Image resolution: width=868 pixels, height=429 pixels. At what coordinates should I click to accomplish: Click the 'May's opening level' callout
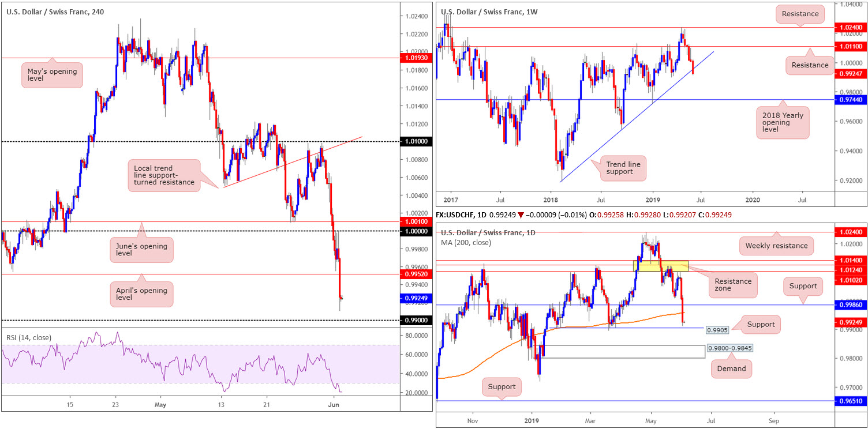coord(53,76)
